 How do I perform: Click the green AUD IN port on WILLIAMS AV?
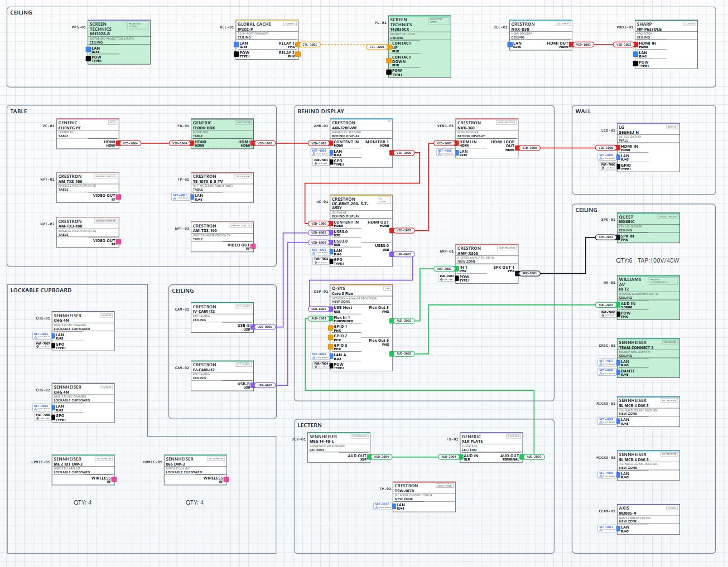point(618,305)
